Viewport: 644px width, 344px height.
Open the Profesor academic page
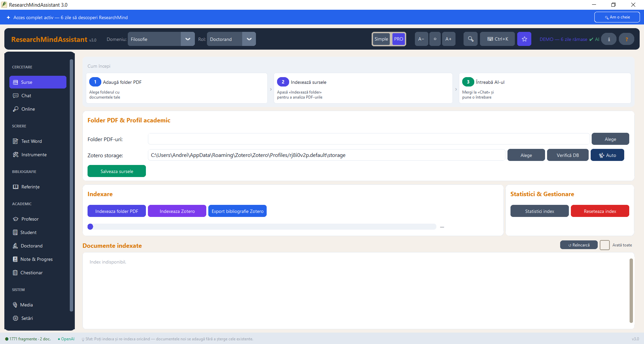coord(38,219)
